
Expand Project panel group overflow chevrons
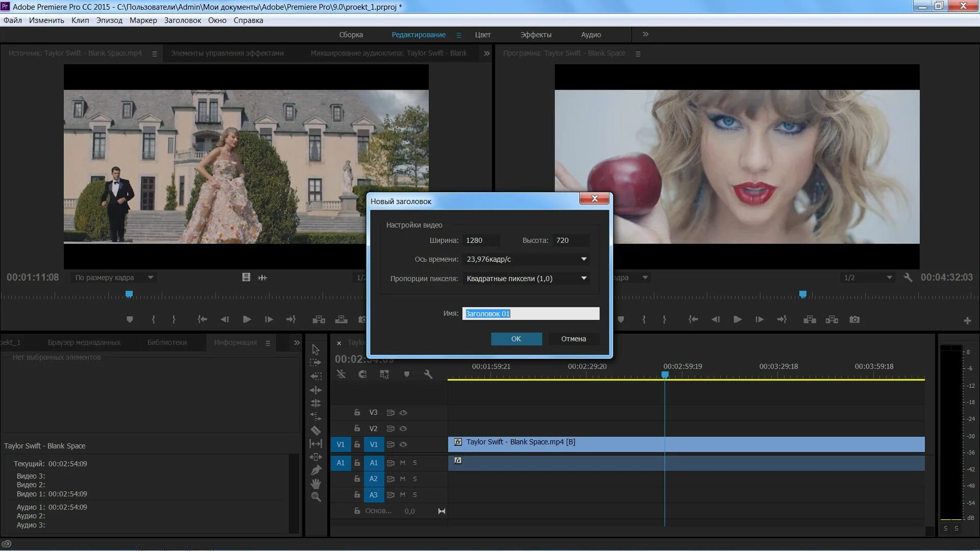coord(297,343)
